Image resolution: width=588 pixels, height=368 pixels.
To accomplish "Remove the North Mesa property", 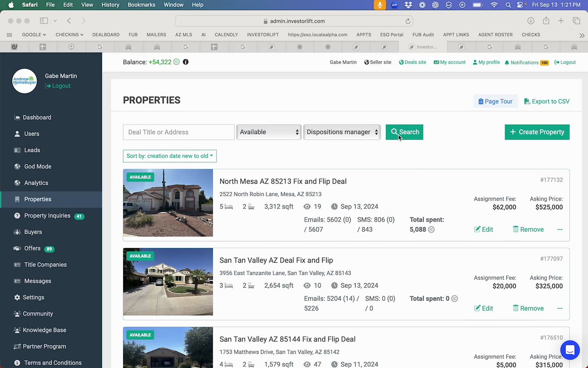I will click(528, 230).
